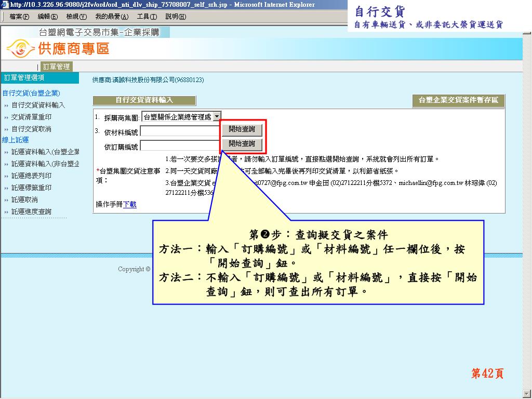
Task: Click the 訂單管理選項 sidebar header
Action: point(39,78)
